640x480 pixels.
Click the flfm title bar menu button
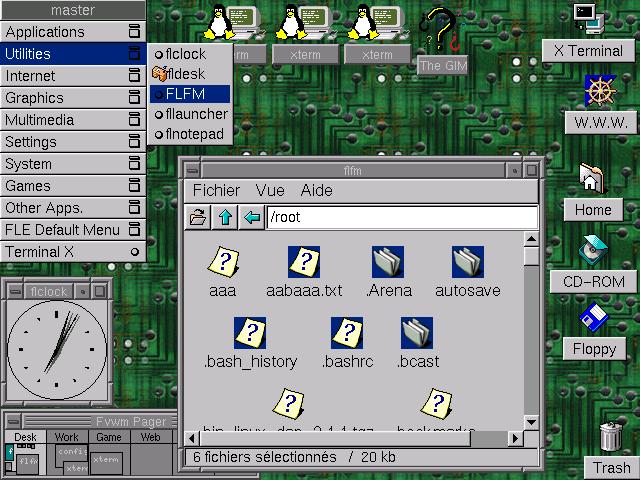click(x=192, y=170)
